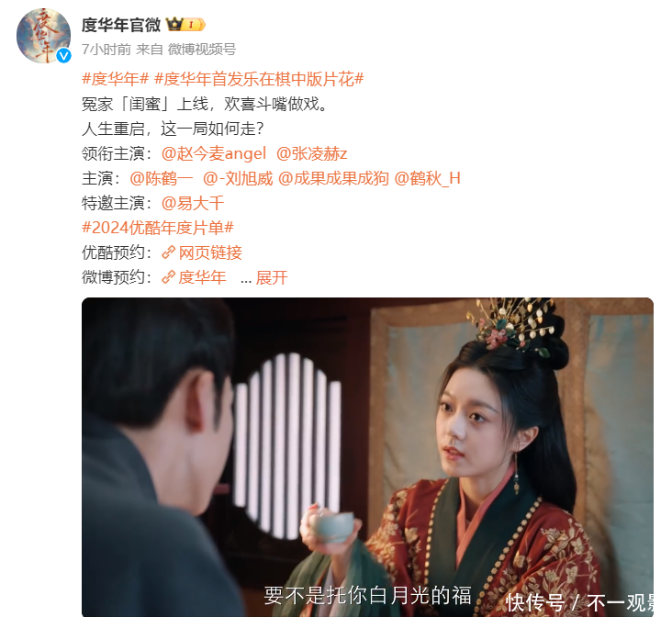The height and width of the screenshot is (617, 672).
Task: Click the 微博视频号 source link
Action: click(x=201, y=50)
